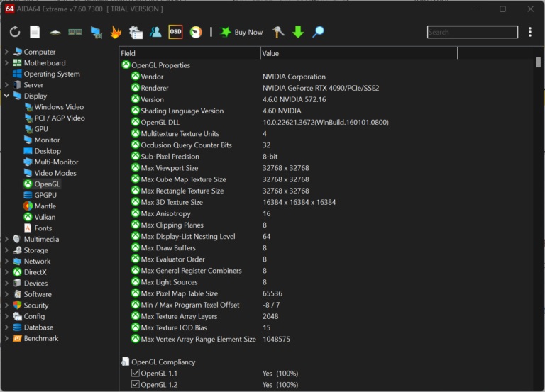
Task: Collapse the Display tree node
Action: point(6,96)
